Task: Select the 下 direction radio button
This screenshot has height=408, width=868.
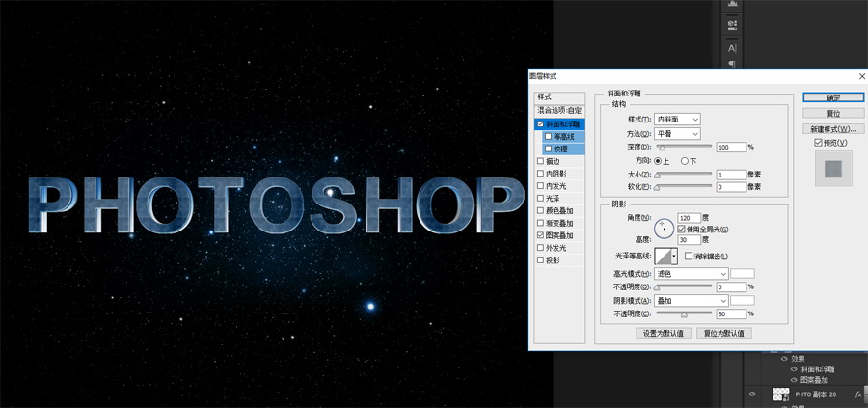Action: pos(684,161)
